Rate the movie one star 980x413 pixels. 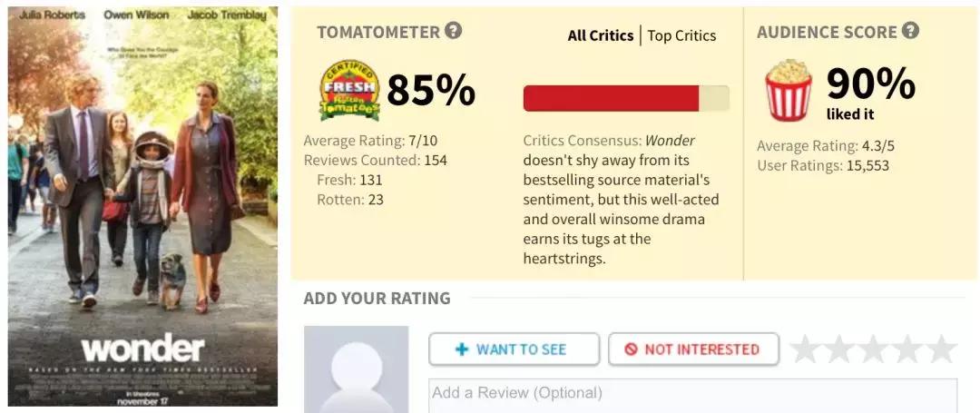pyautogui.click(x=806, y=349)
